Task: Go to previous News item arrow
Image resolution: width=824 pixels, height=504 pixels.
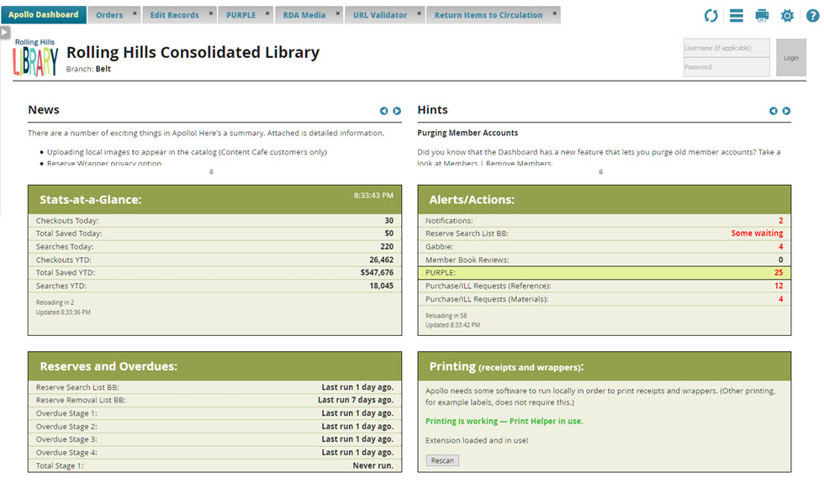Action: coord(383,111)
